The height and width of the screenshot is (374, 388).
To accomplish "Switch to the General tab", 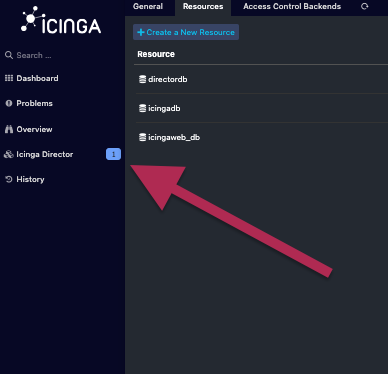I will [148, 6].
